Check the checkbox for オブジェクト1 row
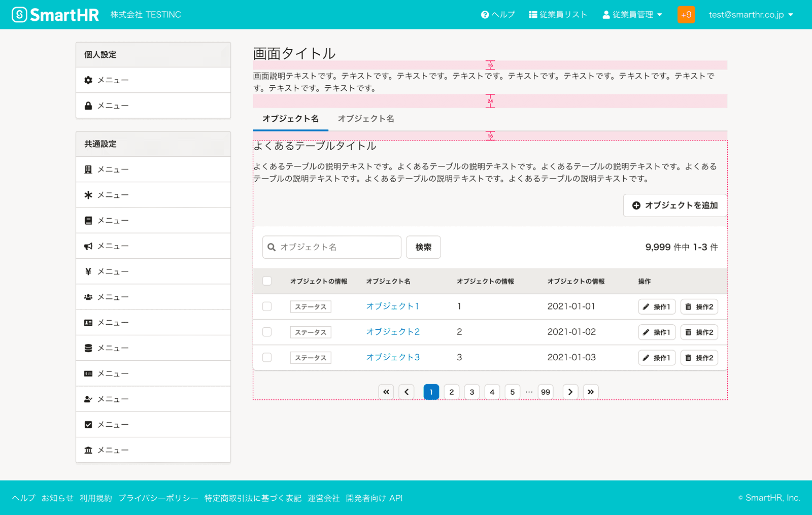Image resolution: width=812 pixels, height=515 pixels. pyautogui.click(x=267, y=306)
